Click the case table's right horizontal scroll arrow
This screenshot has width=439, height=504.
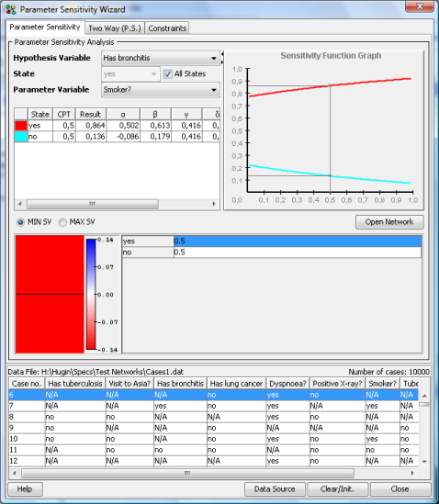pos(412,473)
